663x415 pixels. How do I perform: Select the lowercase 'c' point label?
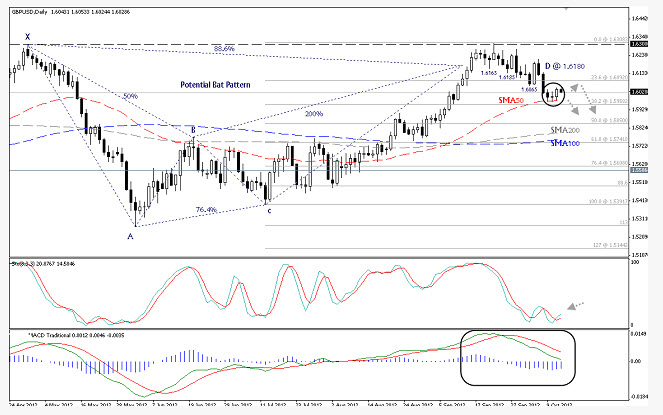pyautogui.click(x=269, y=210)
